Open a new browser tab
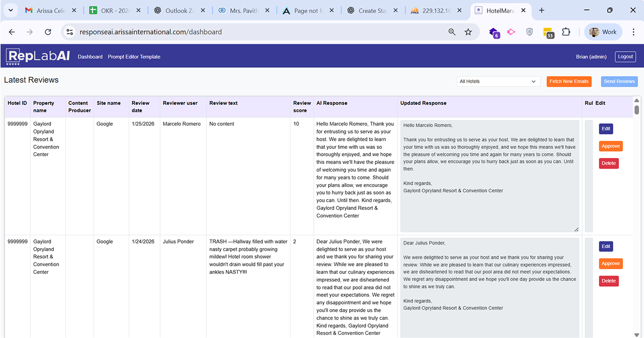Image resolution: width=644 pixels, height=338 pixels. [541, 10]
